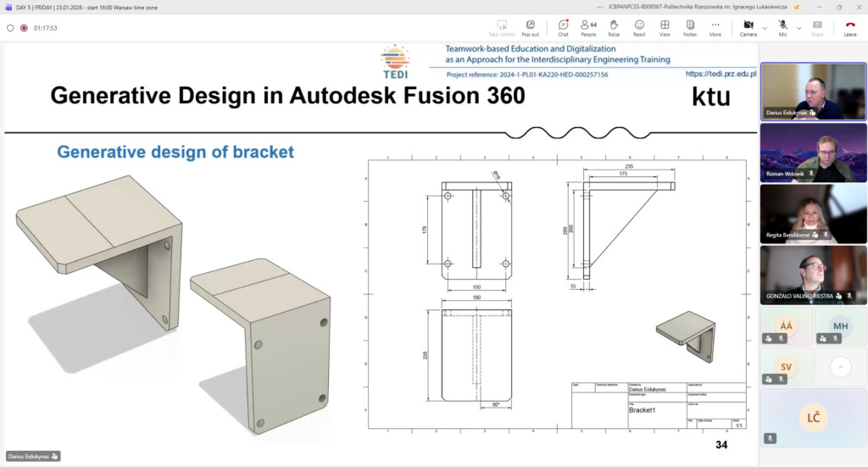Pop out the shared content
The height and width of the screenshot is (467, 868).
point(530,27)
